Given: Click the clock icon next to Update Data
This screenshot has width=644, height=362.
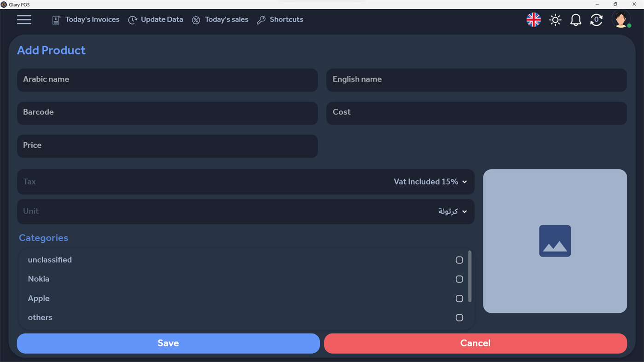Looking at the screenshot, I should tap(133, 20).
